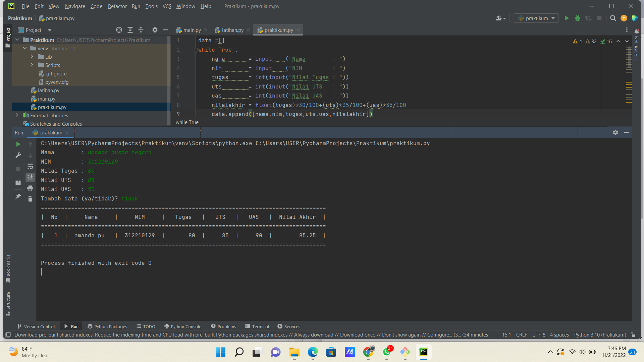
Task: Open Python Console tool window
Action: [x=183, y=326]
